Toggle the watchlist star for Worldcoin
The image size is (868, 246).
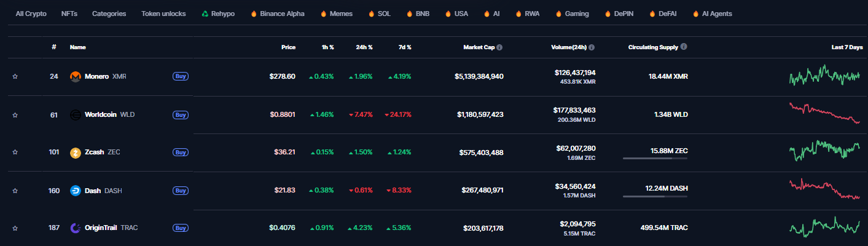point(15,115)
